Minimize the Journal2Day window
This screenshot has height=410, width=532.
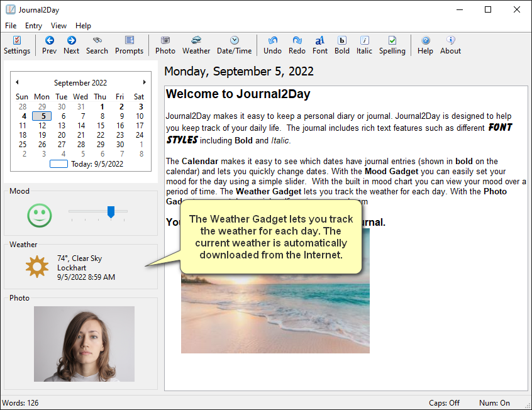pyautogui.click(x=460, y=9)
